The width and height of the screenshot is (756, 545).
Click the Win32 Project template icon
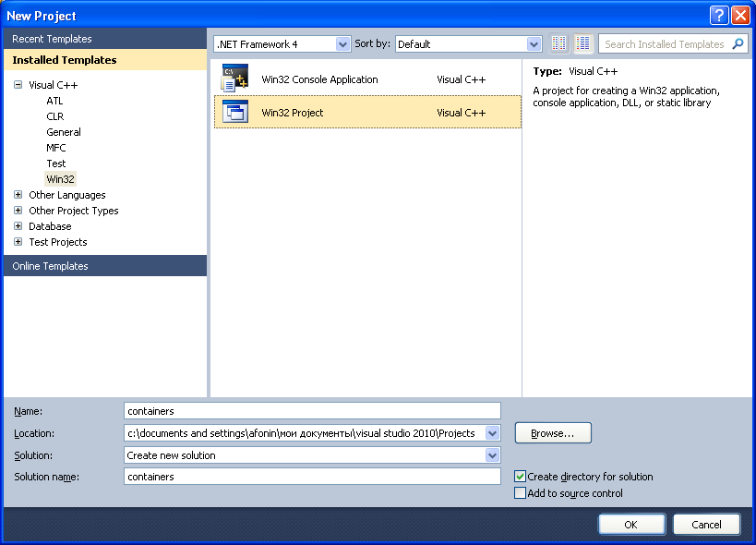coord(235,112)
